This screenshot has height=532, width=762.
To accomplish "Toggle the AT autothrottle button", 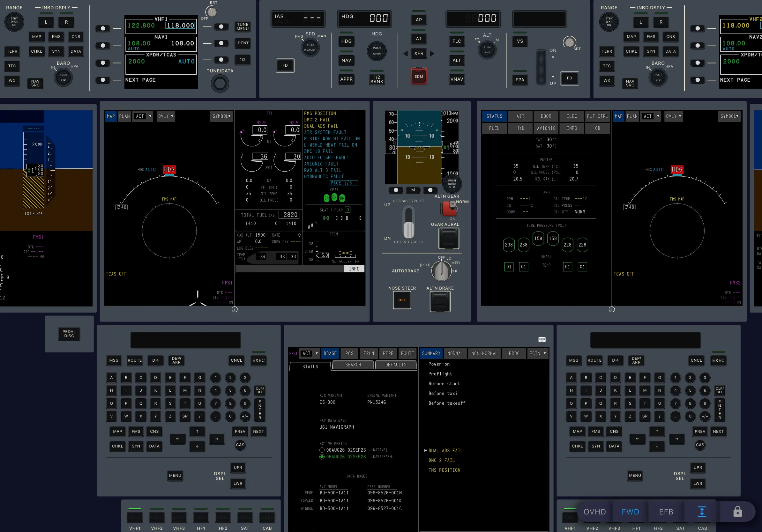I will pyautogui.click(x=419, y=39).
